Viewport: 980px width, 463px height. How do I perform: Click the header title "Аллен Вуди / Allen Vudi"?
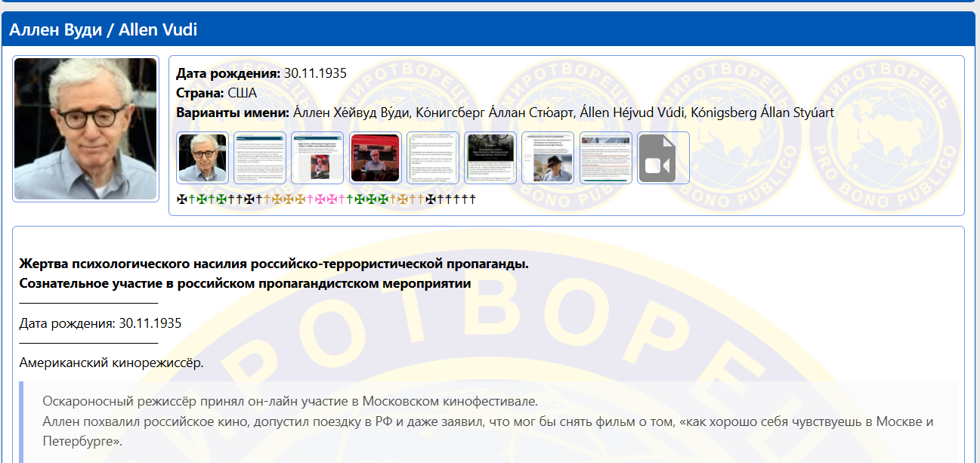coord(104,30)
